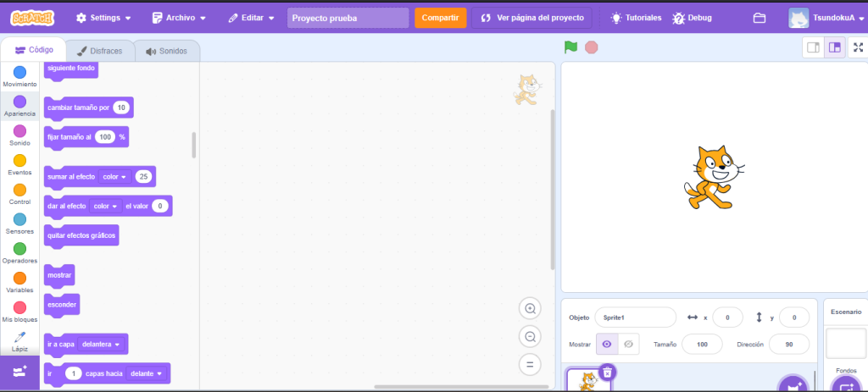This screenshot has height=392, width=868.
Task: Click the block palette vertical scrollbar
Action: tap(194, 145)
